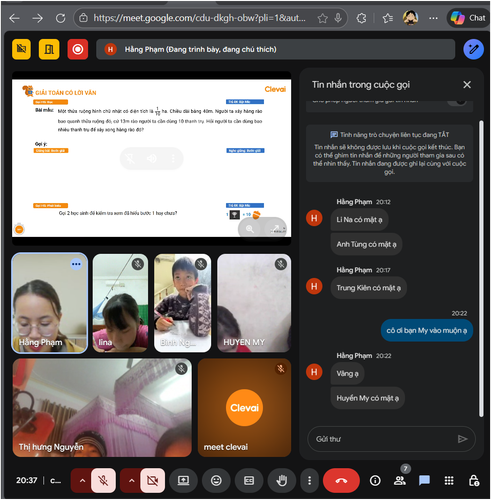Turn on the camera in the call bar

153,480
